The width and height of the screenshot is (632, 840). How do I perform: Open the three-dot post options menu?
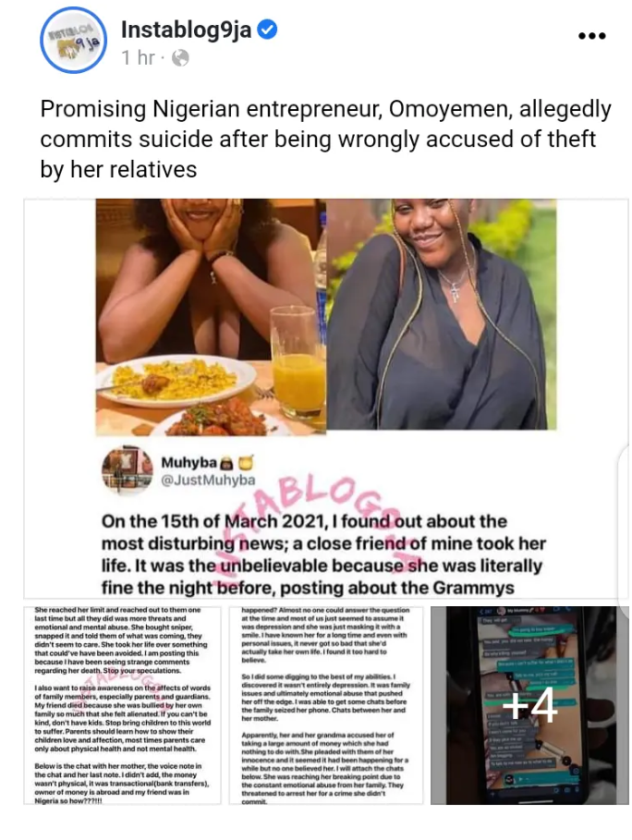[x=592, y=36]
